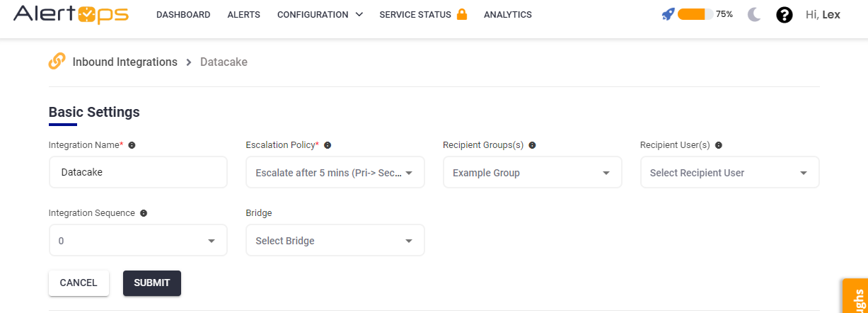Open the Configuration menu
Screen dimensions: 868x313
click(320, 15)
